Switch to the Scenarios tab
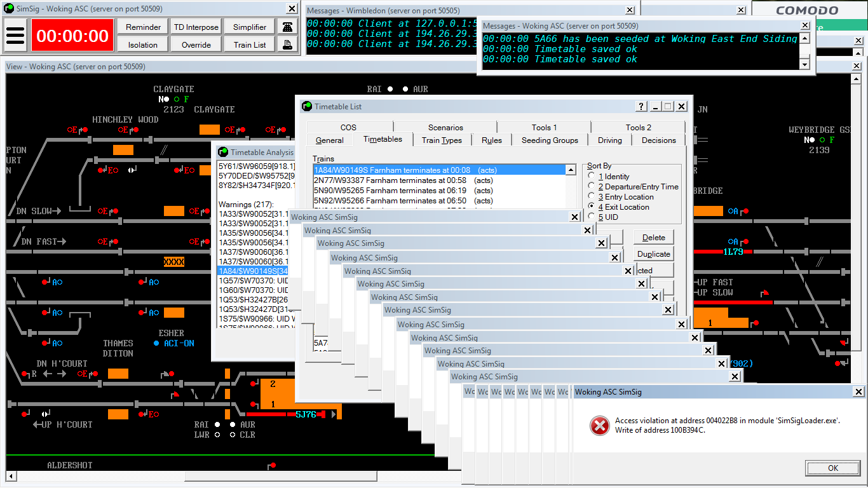This screenshot has width=868, height=488. (x=445, y=127)
